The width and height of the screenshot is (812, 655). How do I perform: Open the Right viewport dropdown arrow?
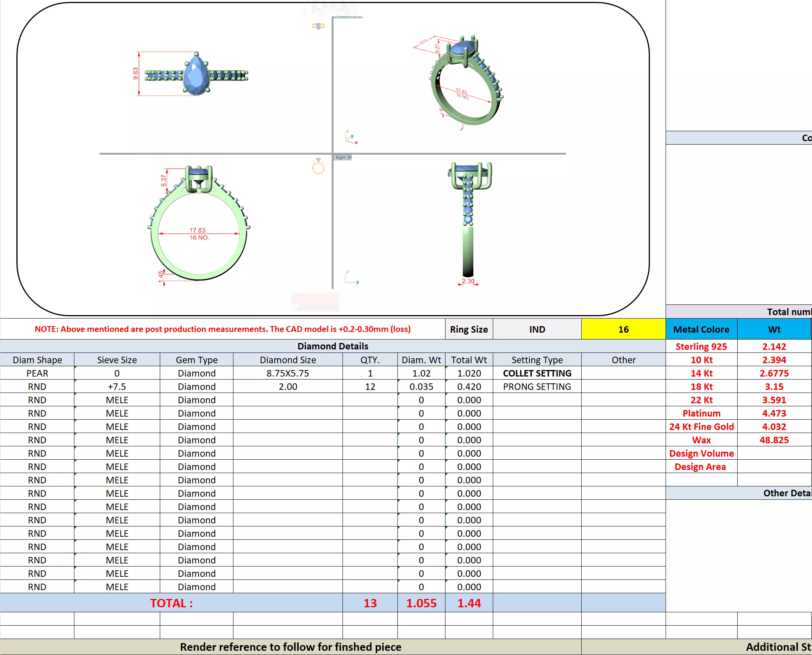[x=350, y=157]
